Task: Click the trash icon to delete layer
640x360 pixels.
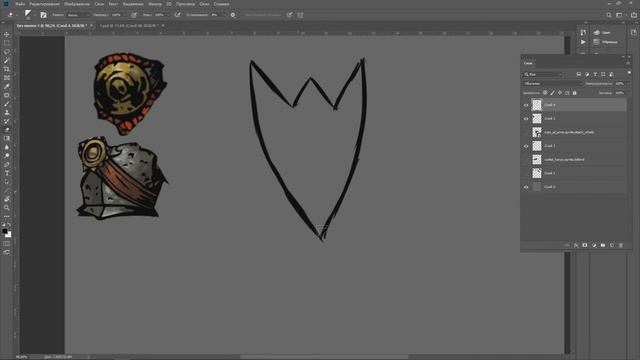Action: pyautogui.click(x=621, y=245)
